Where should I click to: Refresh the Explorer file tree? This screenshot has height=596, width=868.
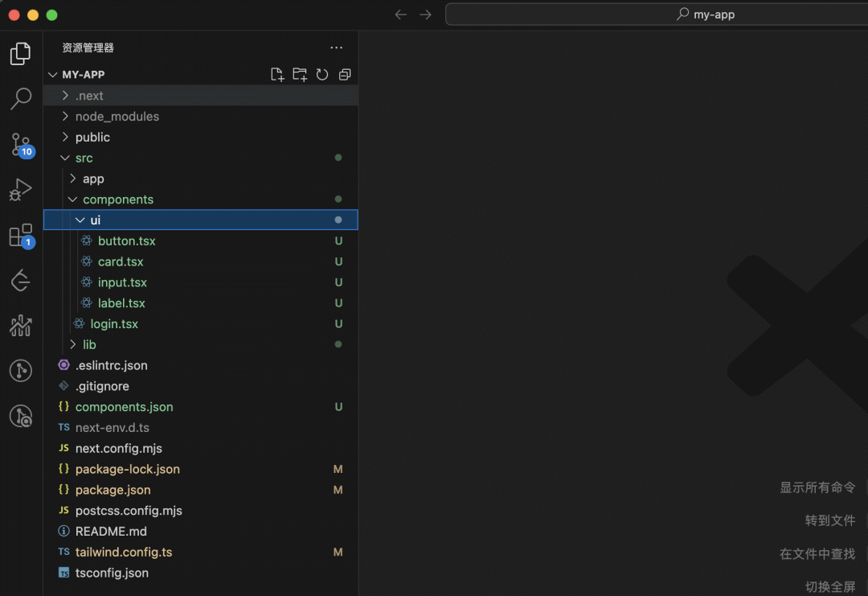(x=322, y=74)
